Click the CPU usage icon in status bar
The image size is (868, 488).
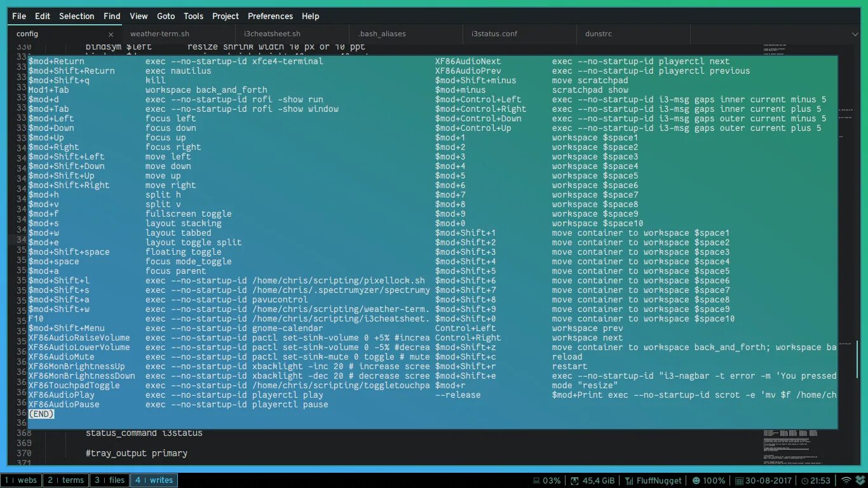[536, 480]
